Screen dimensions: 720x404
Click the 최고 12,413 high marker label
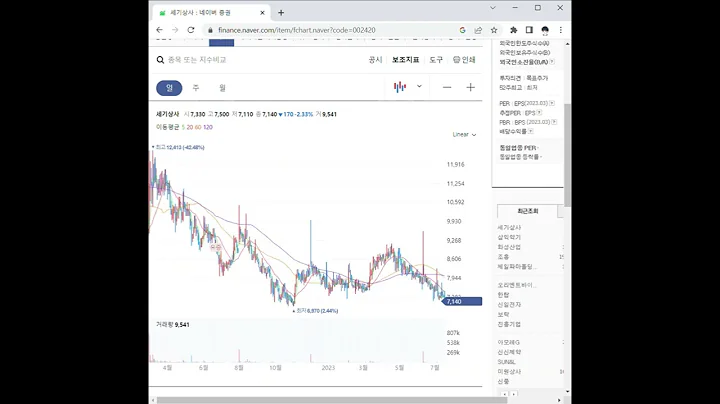pos(180,147)
